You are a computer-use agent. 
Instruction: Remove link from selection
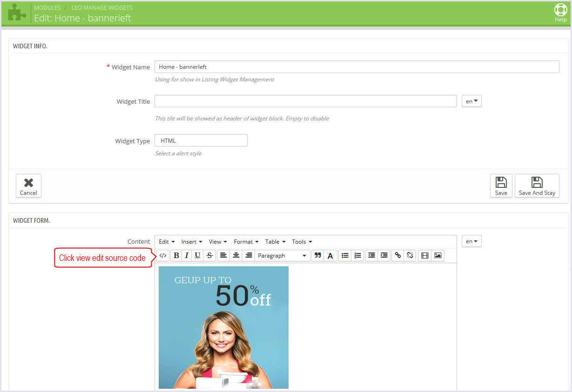[410, 255]
